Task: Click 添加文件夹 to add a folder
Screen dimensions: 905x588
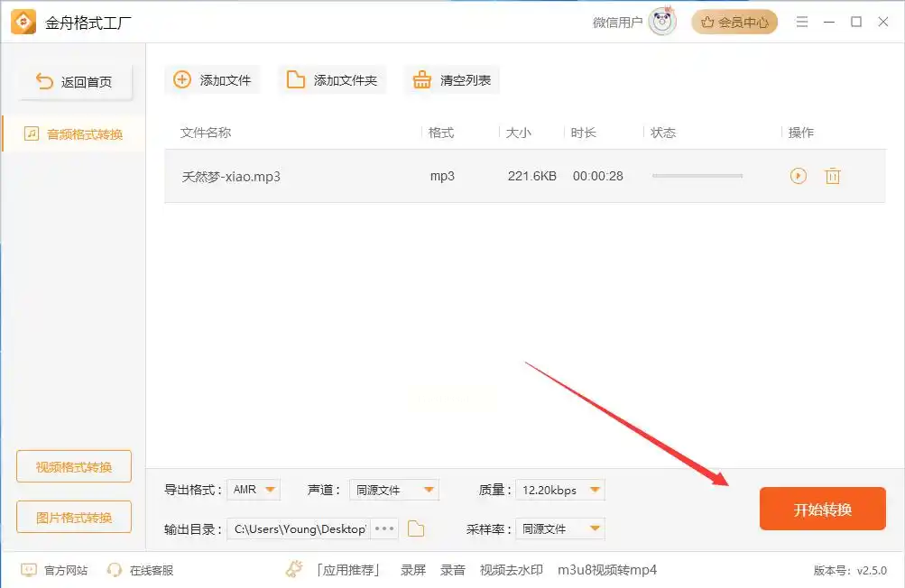Action: pos(332,79)
